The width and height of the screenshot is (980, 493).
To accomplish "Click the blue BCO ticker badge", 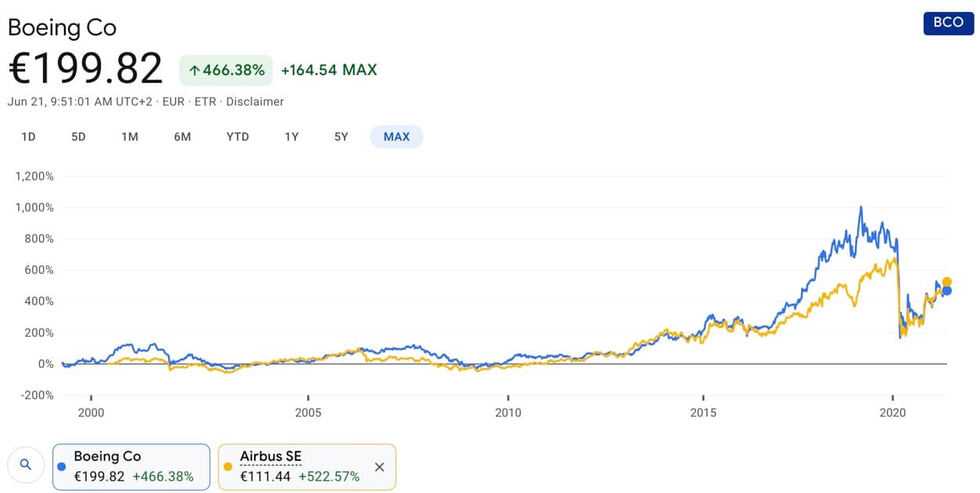I will [x=948, y=23].
